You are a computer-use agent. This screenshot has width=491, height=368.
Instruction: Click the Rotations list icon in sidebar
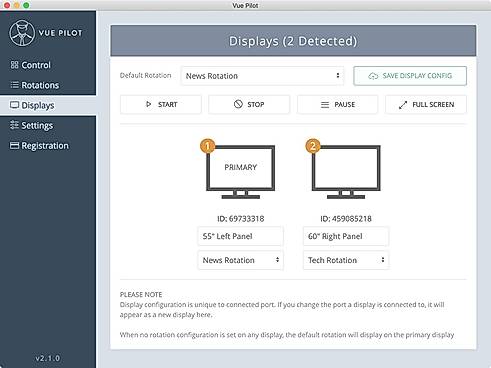click(14, 85)
